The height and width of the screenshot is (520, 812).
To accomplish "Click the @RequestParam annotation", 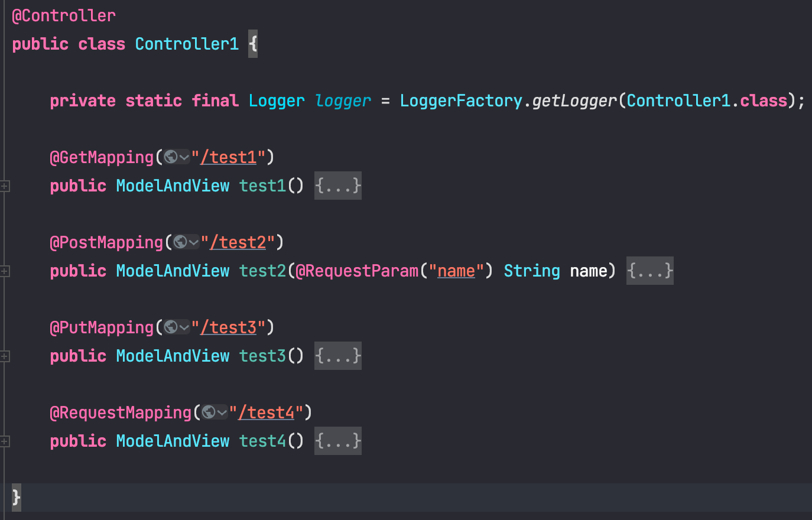I will click(357, 271).
